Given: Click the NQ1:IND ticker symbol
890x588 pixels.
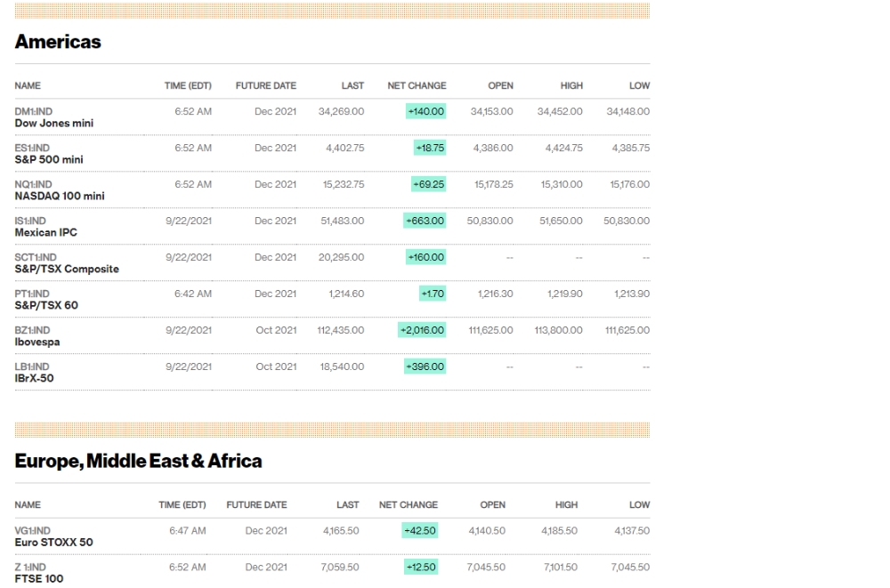Looking at the screenshot, I should point(34,184).
